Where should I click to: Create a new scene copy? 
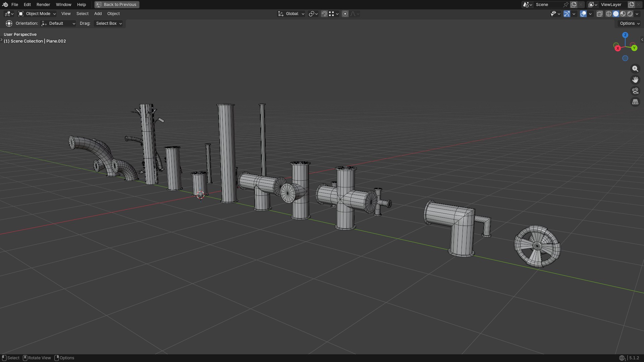[x=574, y=5]
